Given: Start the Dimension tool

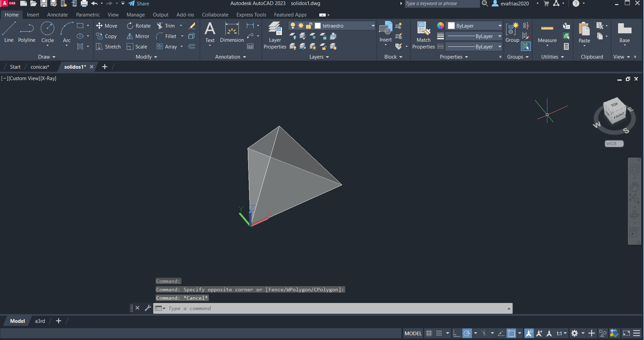Looking at the screenshot, I should coord(232,32).
